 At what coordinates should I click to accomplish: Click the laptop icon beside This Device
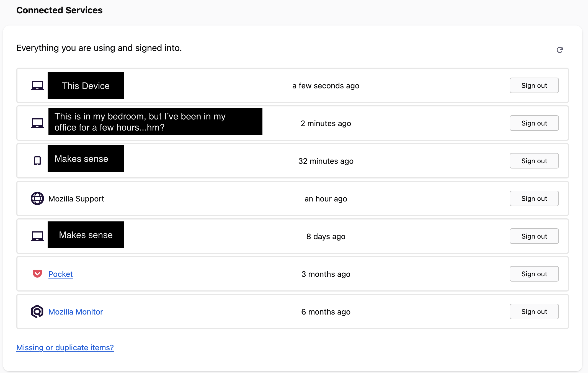37,85
